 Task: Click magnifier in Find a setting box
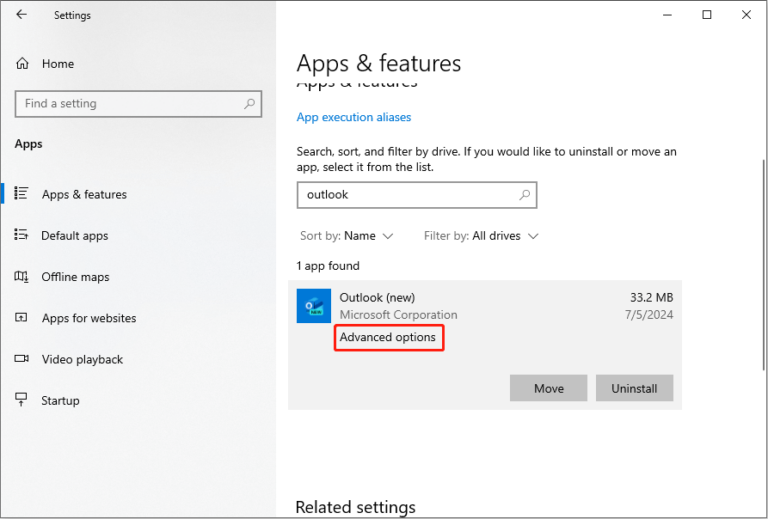tap(249, 103)
